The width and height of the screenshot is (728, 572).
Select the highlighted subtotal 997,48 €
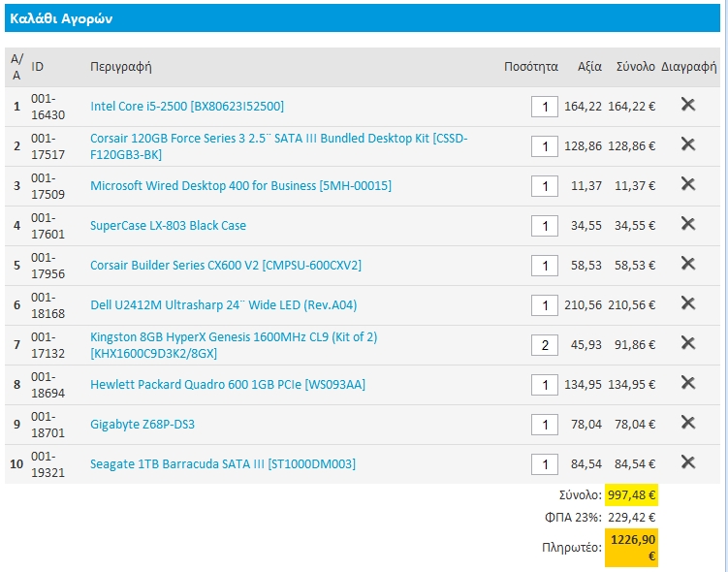[x=631, y=495]
